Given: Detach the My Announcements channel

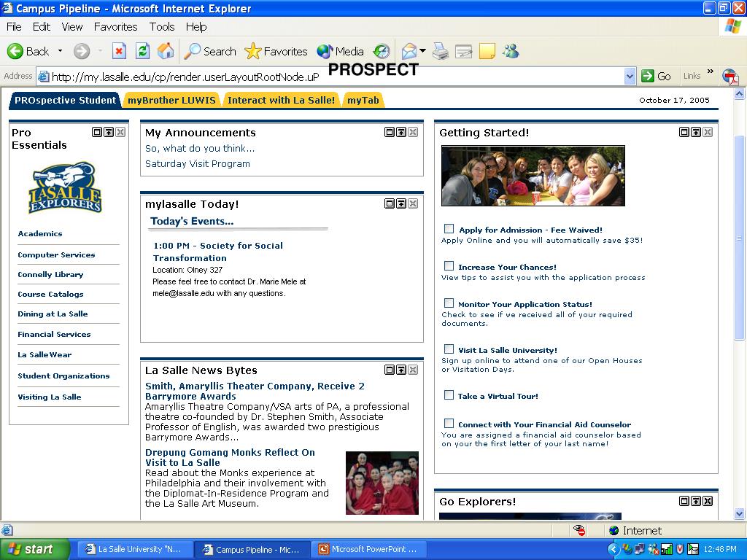Looking at the screenshot, I should click(x=390, y=132).
